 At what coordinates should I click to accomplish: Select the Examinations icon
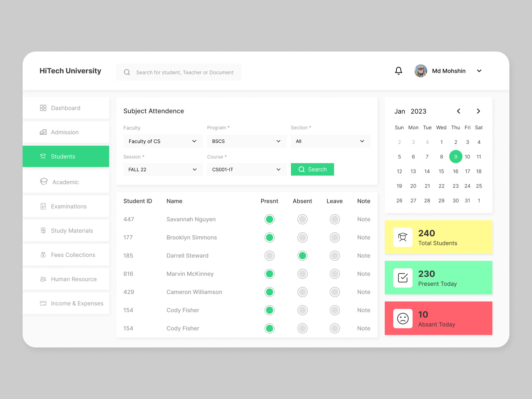point(43,206)
